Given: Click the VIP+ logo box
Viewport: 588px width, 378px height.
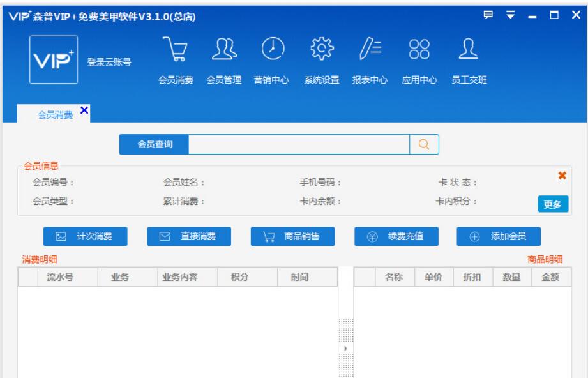Looking at the screenshot, I should [x=54, y=59].
